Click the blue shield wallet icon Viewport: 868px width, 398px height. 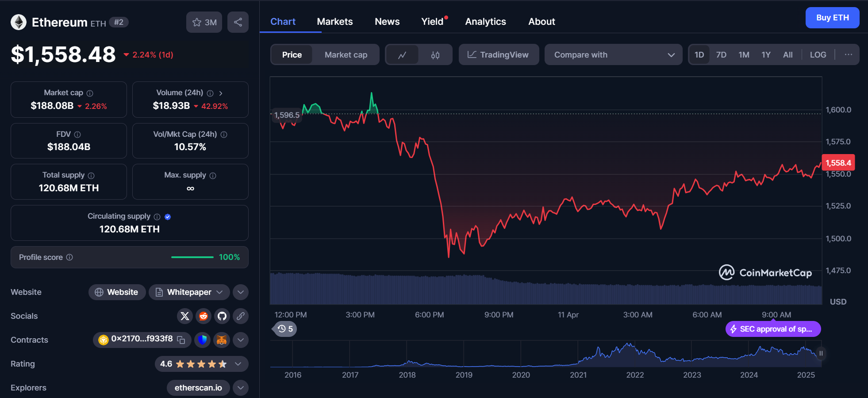[x=203, y=340]
